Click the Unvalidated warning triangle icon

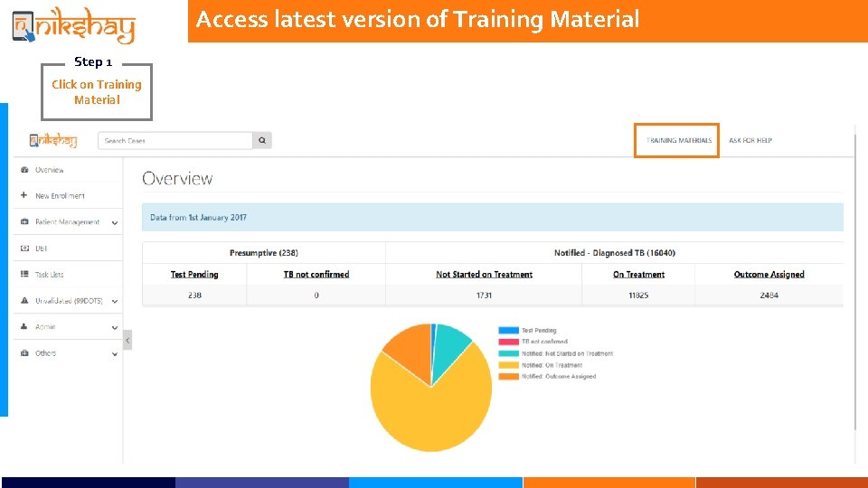pyautogui.click(x=24, y=300)
